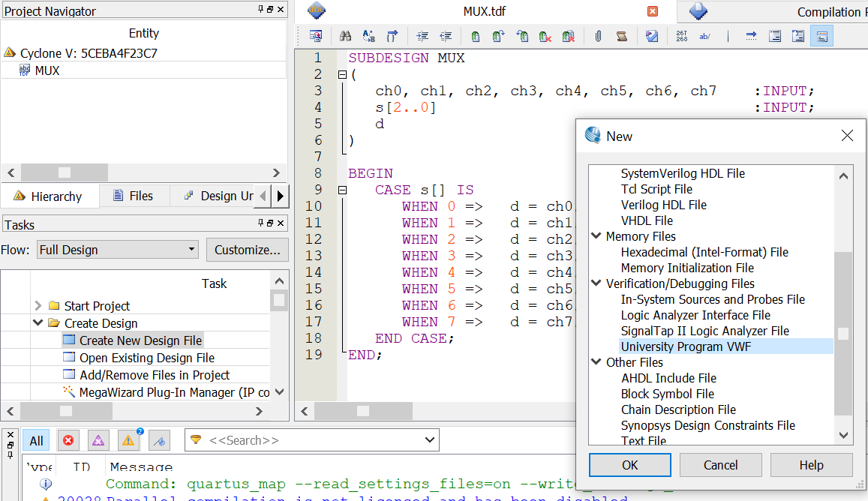Click the highlighted window-layout toolbar icon
This screenshot has width=868, height=501.
point(822,37)
